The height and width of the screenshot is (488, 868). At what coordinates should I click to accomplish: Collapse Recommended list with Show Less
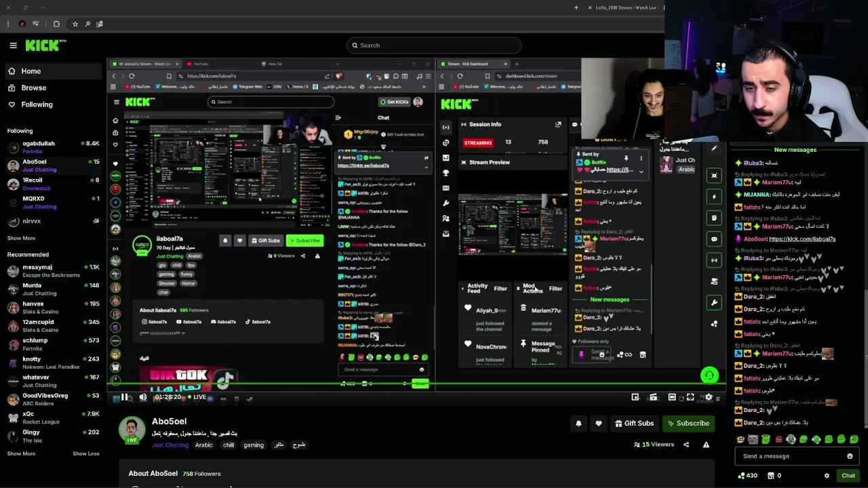click(86, 453)
